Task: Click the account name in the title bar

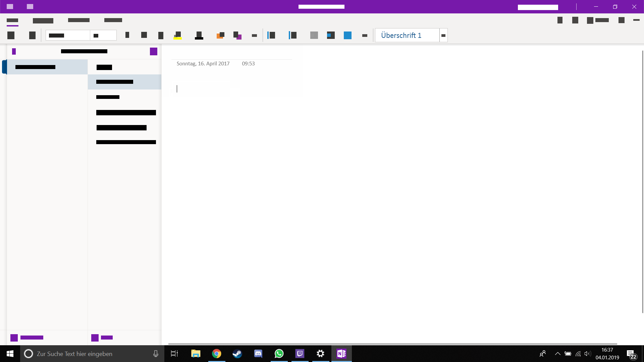Action: (x=538, y=7)
